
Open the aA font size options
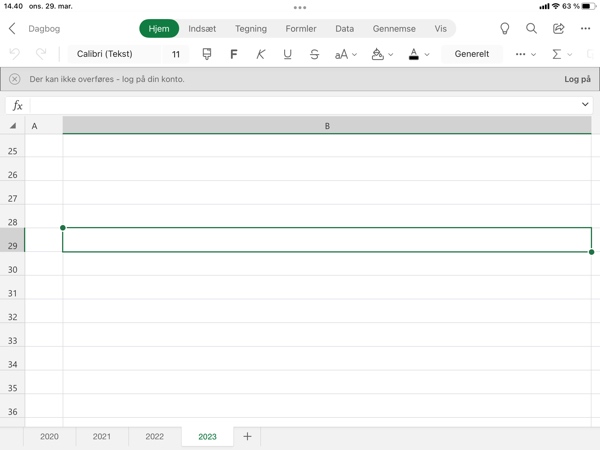coord(346,54)
